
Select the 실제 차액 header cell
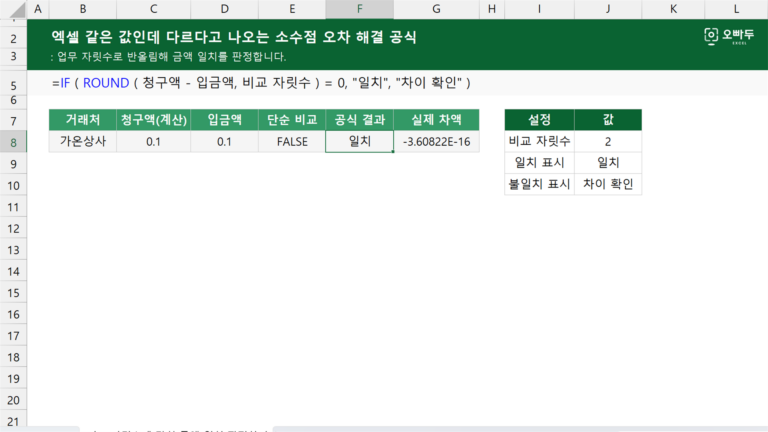coord(436,120)
